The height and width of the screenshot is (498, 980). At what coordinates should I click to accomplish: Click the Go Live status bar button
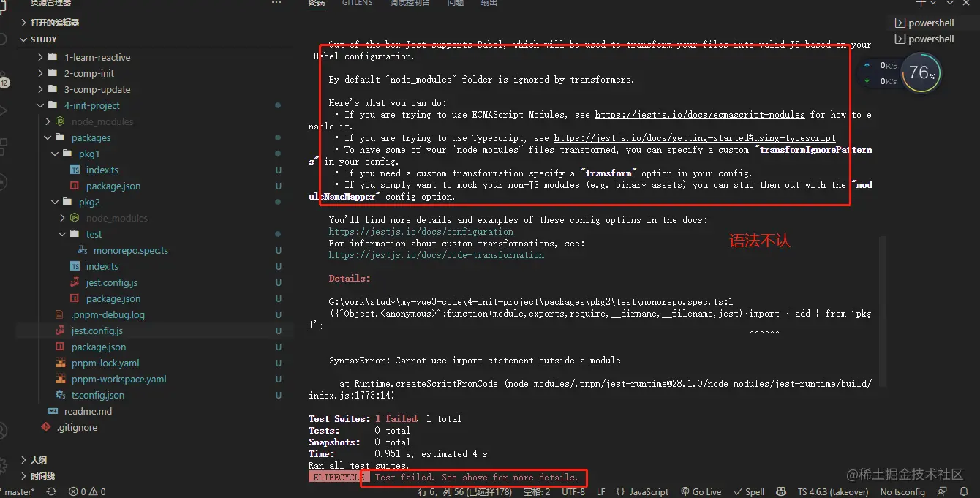(701, 492)
